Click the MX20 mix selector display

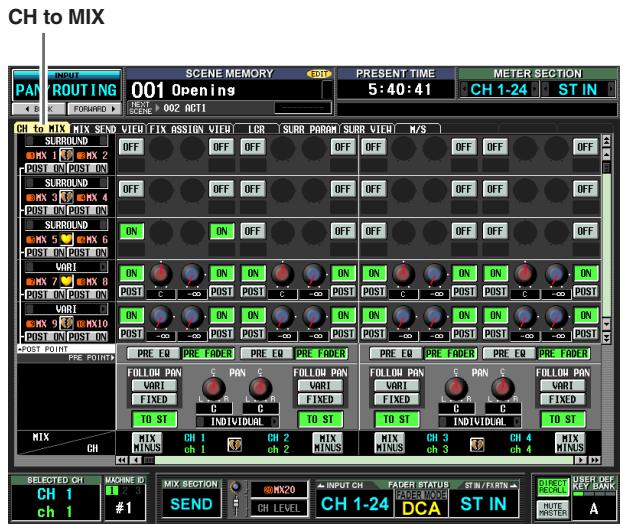coord(279,490)
